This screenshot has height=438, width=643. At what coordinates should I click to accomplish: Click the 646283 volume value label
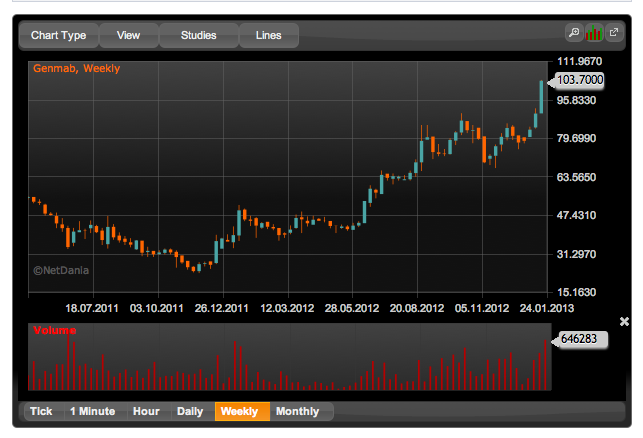point(579,339)
